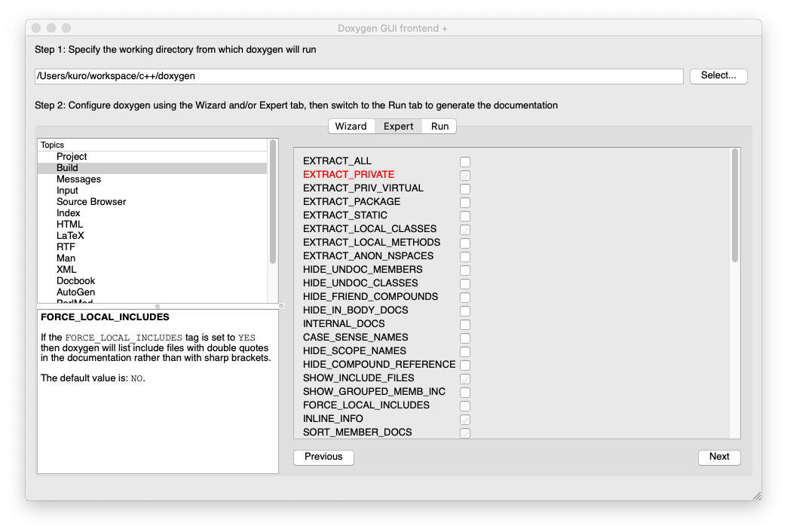Check HIDE_COMPOUND_REFERENCE box
This screenshot has height=532, width=787.
pos(465,365)
